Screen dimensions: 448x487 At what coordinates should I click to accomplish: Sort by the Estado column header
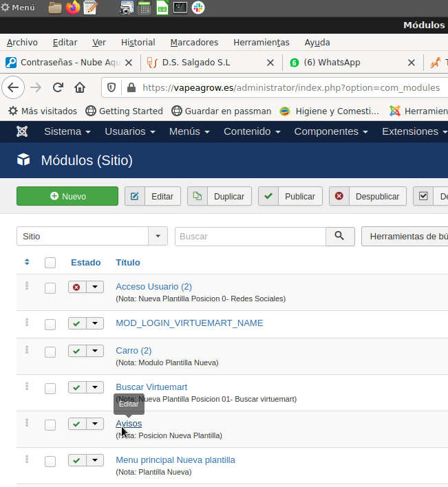click(x=86, y=263)
